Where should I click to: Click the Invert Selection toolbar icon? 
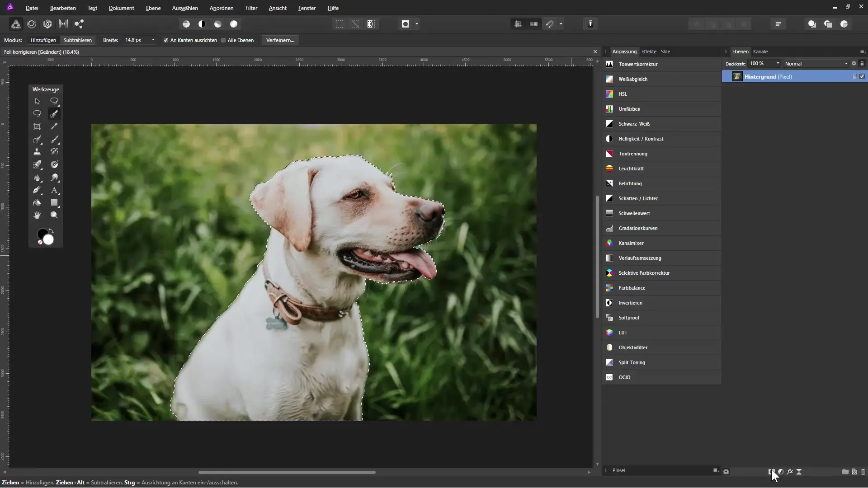point(371,24)
